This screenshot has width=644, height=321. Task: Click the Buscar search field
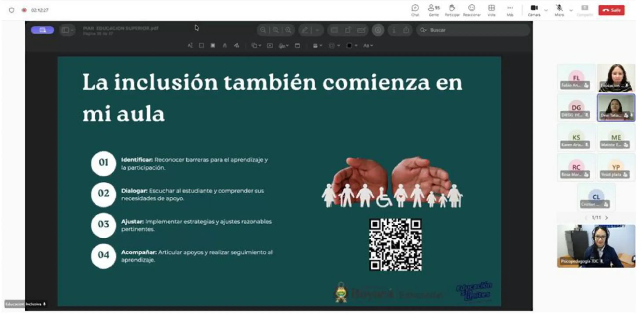pyautogui.click(x=473, y=30)
